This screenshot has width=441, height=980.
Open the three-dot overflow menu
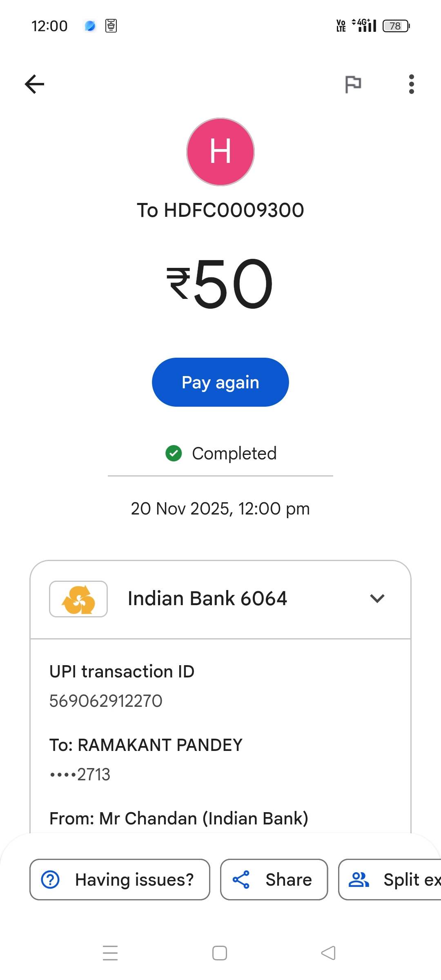click(411, 84)
